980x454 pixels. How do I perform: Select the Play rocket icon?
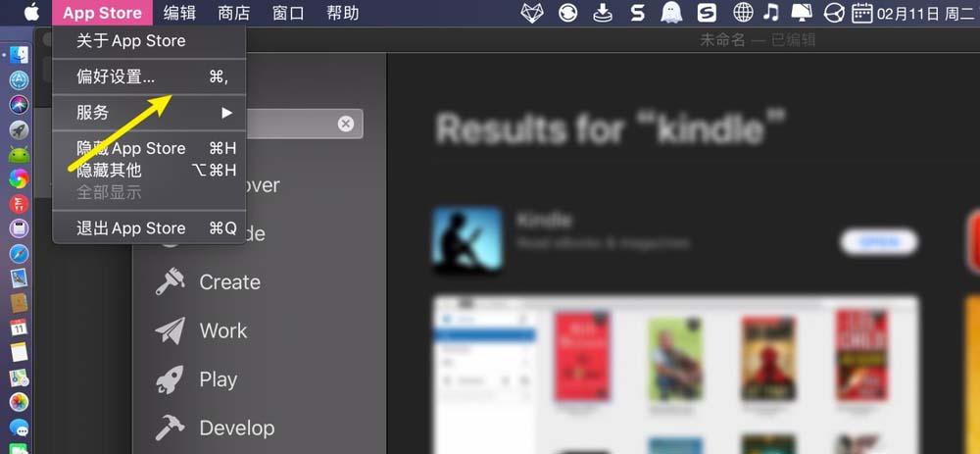(170, 379)
